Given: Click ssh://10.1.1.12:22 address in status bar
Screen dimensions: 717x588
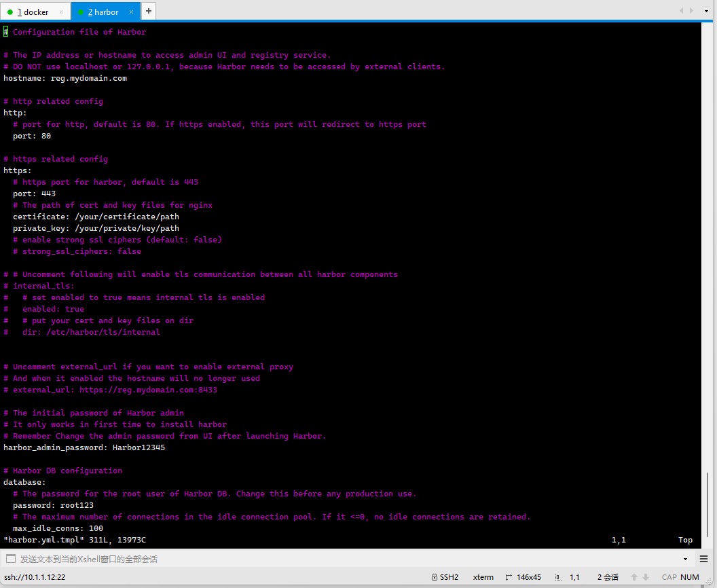Looking at the screenshot, I should click(35, 577).
